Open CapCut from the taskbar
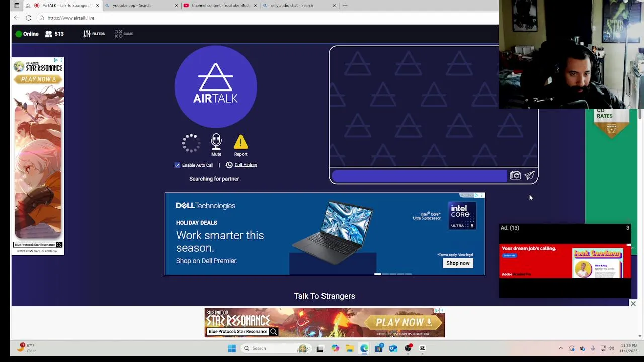 423,348
